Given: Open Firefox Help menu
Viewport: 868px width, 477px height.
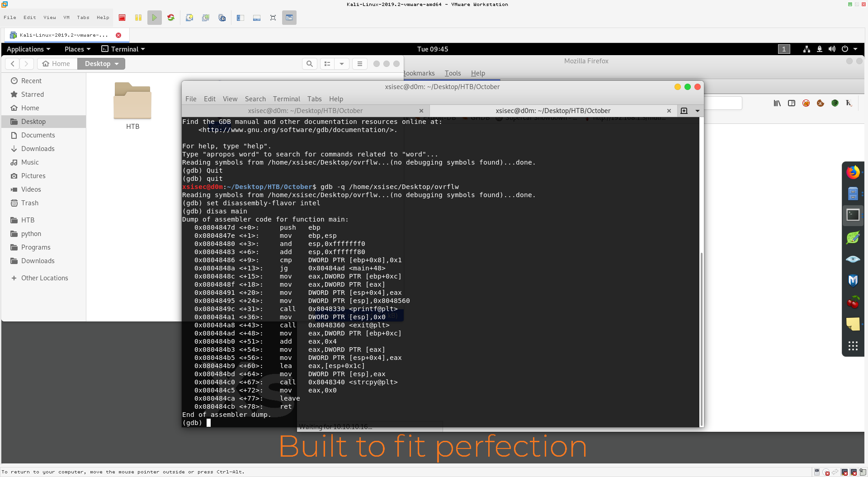Looking at the screenshot, I should [478, 73].
